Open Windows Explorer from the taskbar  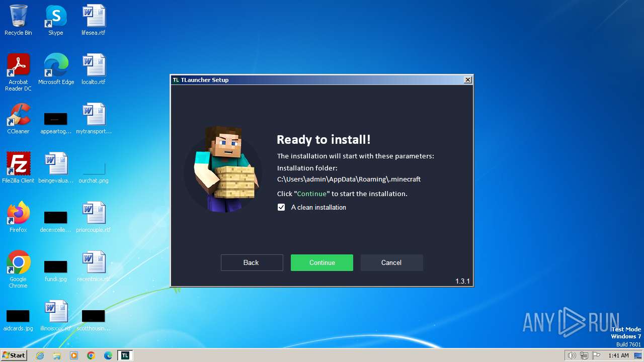(57, 355)
